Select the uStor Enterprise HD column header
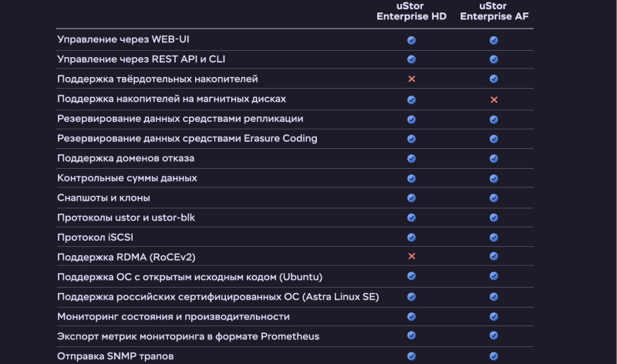 click(411, 11)
